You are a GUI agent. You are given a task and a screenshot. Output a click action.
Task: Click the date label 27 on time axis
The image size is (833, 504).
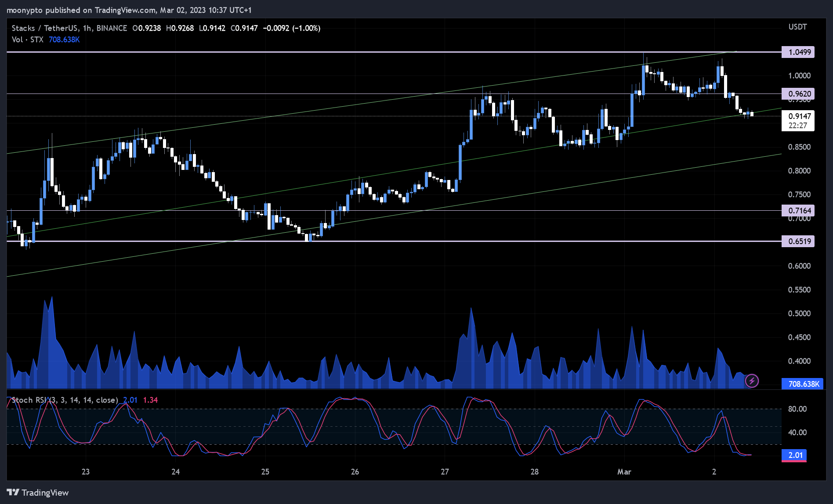[445, 472]
